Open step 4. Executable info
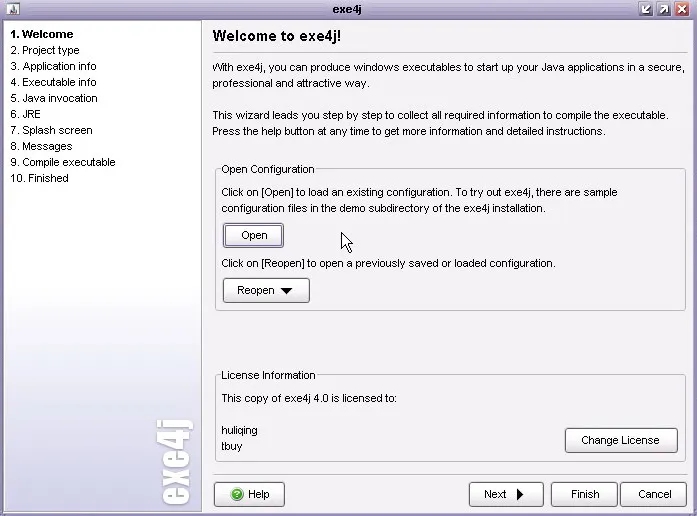The height and width of the screenshot is (516, 697). point(53,82)
